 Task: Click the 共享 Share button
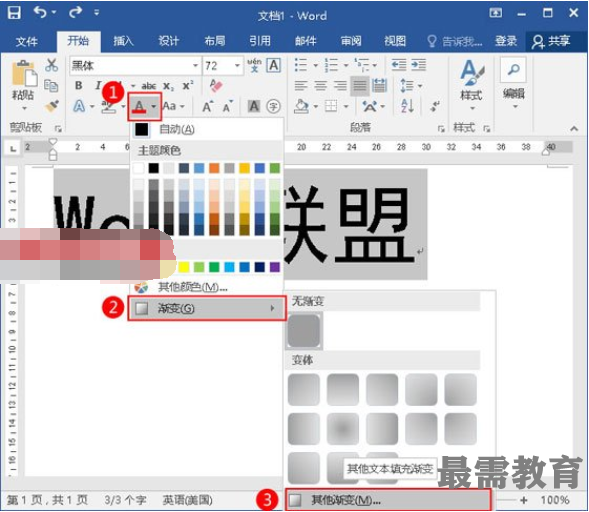pos(551,41)
